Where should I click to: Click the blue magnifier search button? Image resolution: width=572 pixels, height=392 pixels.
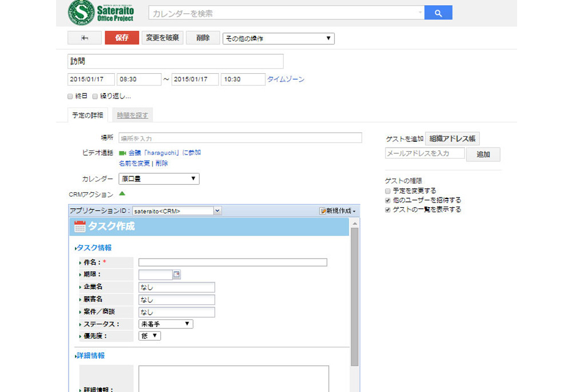coord(438,13)
